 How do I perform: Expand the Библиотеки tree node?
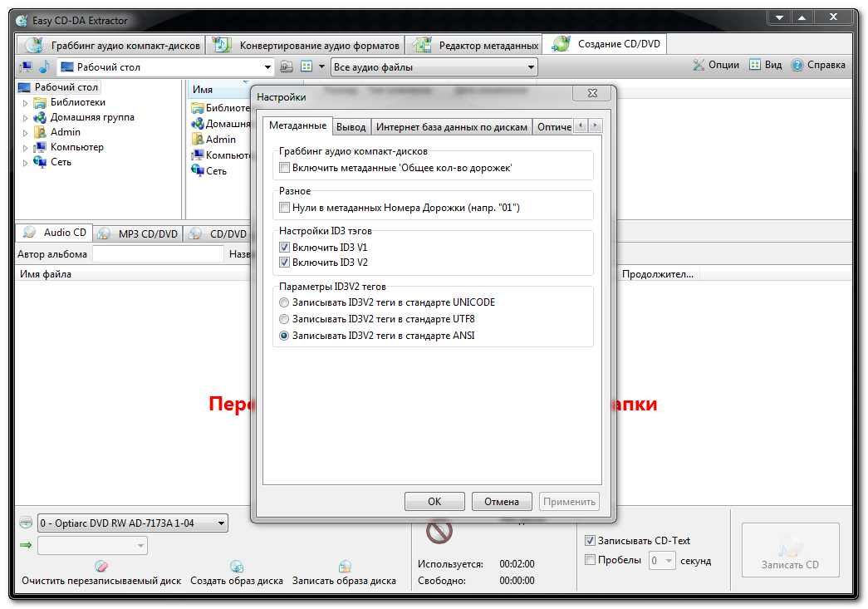pyautogui.click(x=25, y=103)
